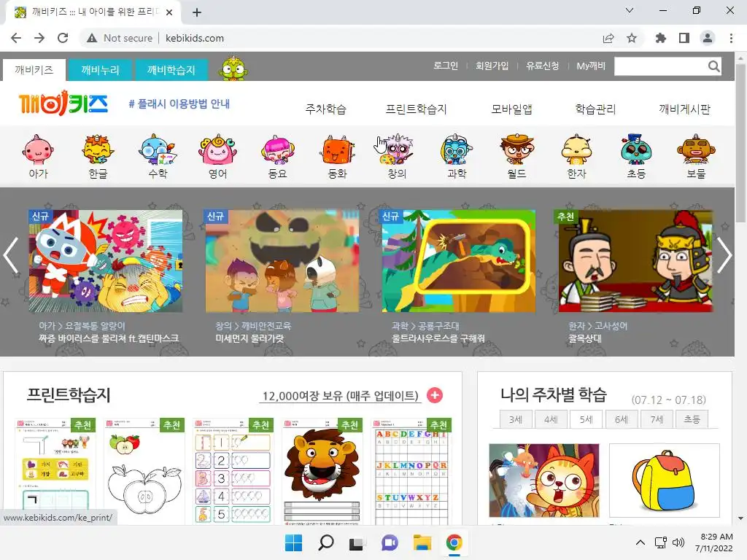Click the search magnifier icon
747x560 pixels.
point(713,66)
